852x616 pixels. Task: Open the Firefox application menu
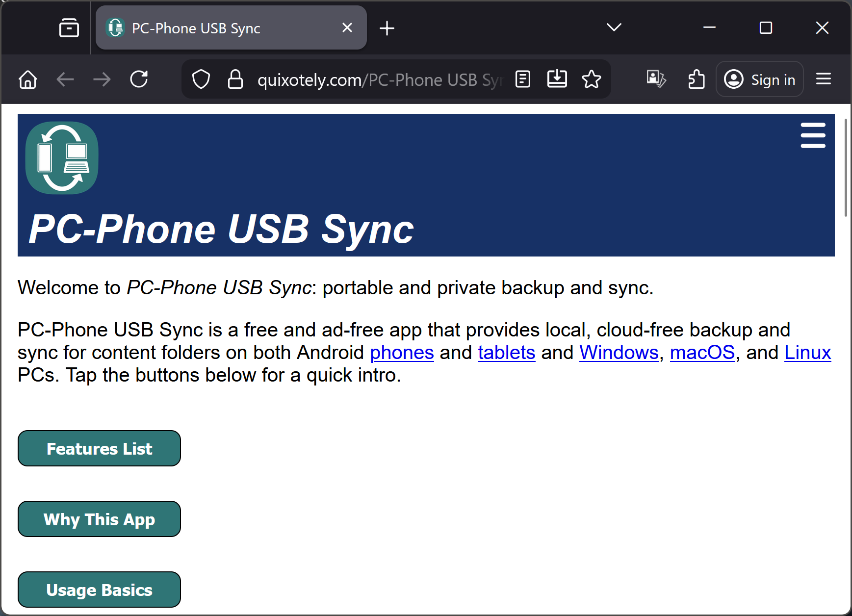(823, 79)
